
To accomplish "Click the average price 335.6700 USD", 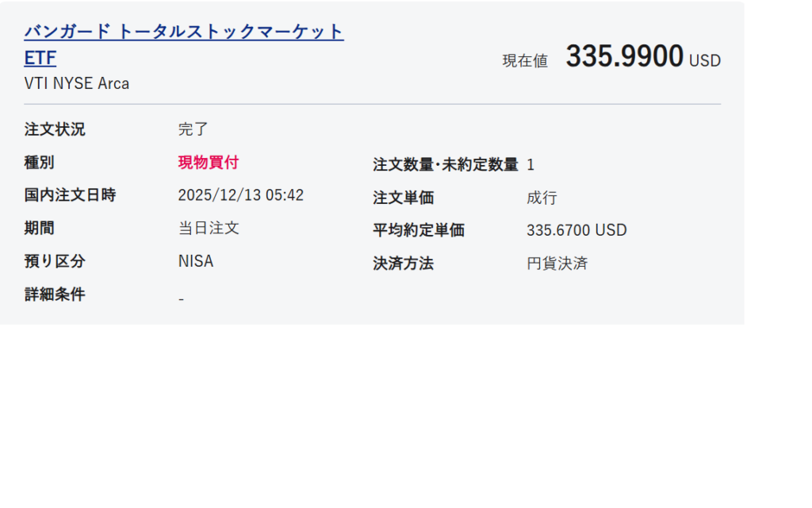I will pos(576,231).
